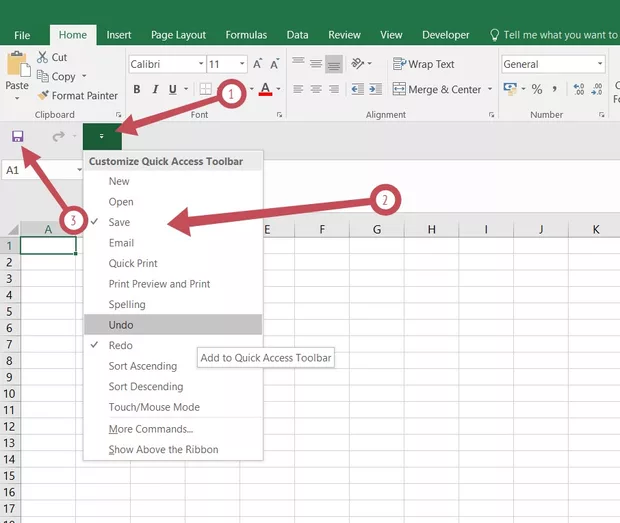This screenshot has height=523, width=620.
Task: Choose More Commands... from the menu
Action: (151, 429)
